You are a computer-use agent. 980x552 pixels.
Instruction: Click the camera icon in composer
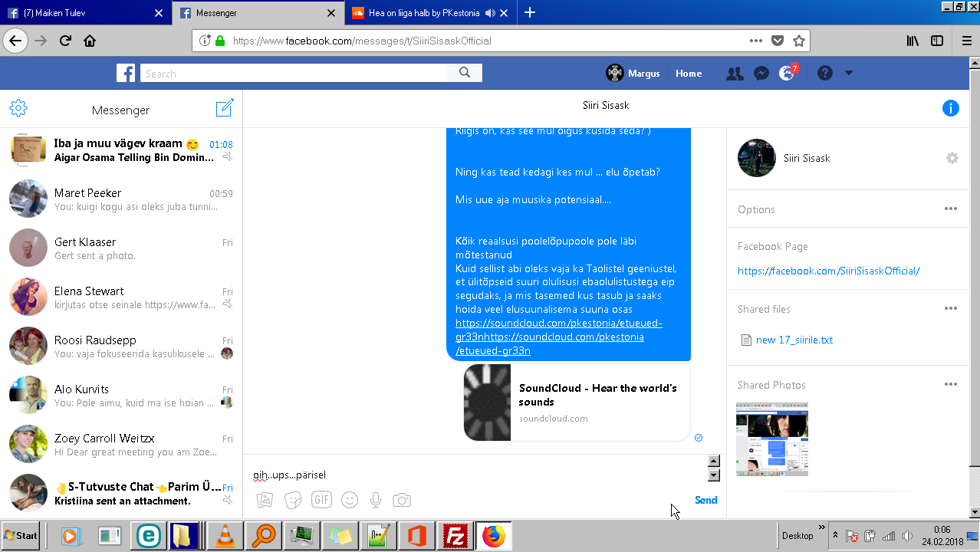click(402, 500)
